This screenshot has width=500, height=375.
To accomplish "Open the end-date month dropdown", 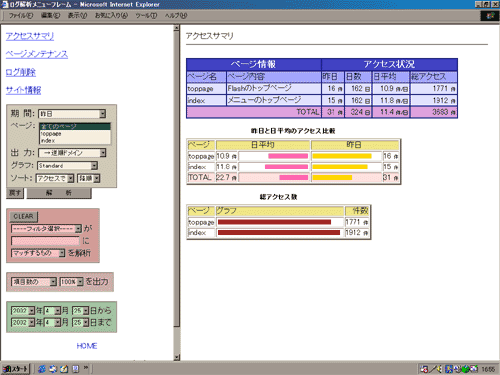I will point(52,323).
